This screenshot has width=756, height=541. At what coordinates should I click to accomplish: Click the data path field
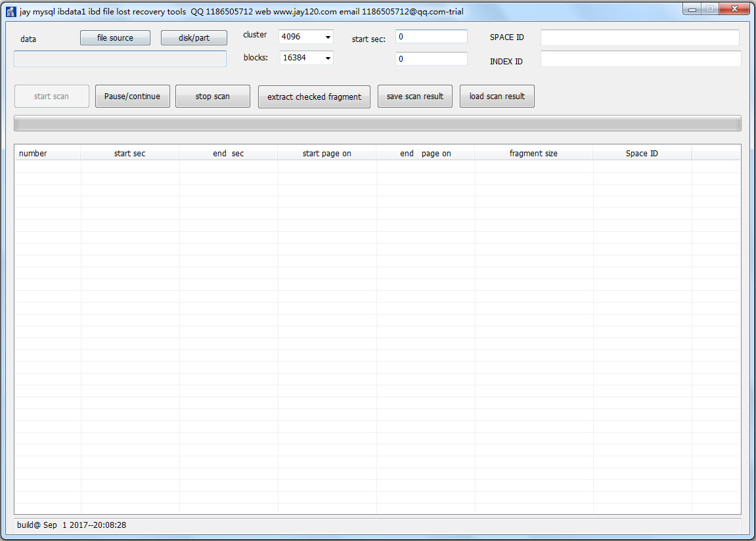[x=120, y=59]
